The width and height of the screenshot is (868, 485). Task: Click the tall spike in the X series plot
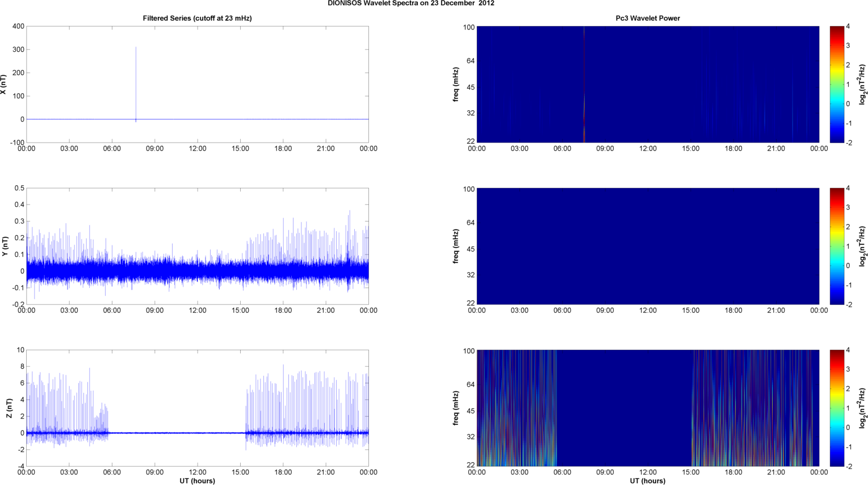pyautogui.click(x=136, y=83)
